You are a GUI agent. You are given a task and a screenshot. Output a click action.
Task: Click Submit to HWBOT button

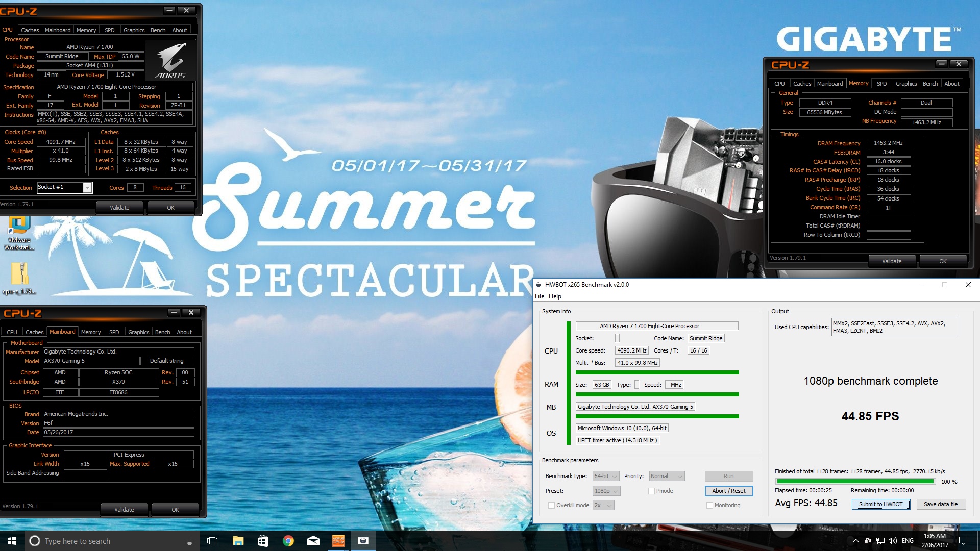tap(880, 504)
